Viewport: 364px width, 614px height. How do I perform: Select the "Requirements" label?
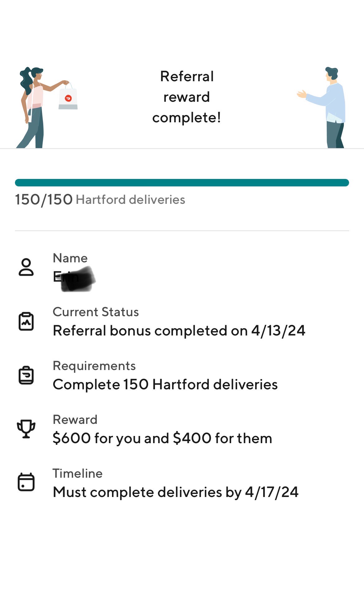[94, 366]
